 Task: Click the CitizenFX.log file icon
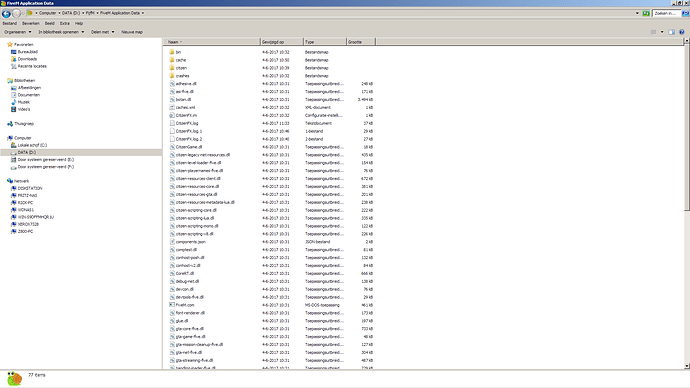pyautogui.click(x=172, y=123)
